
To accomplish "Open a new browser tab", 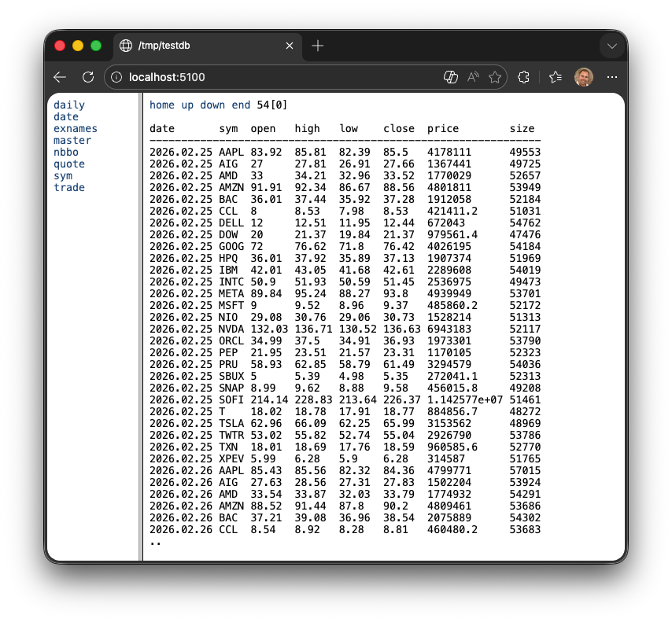I will coord(317,46).
